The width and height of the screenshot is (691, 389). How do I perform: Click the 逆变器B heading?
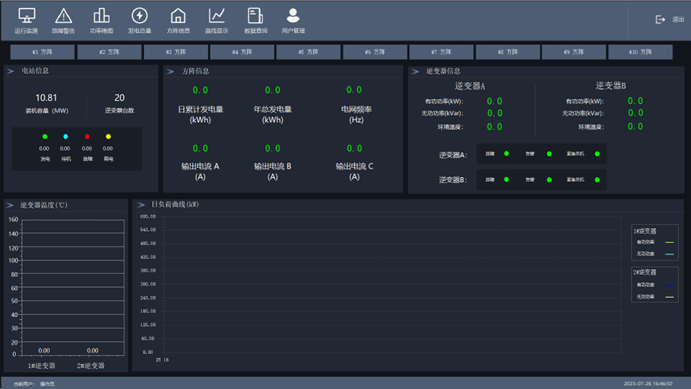611,85
